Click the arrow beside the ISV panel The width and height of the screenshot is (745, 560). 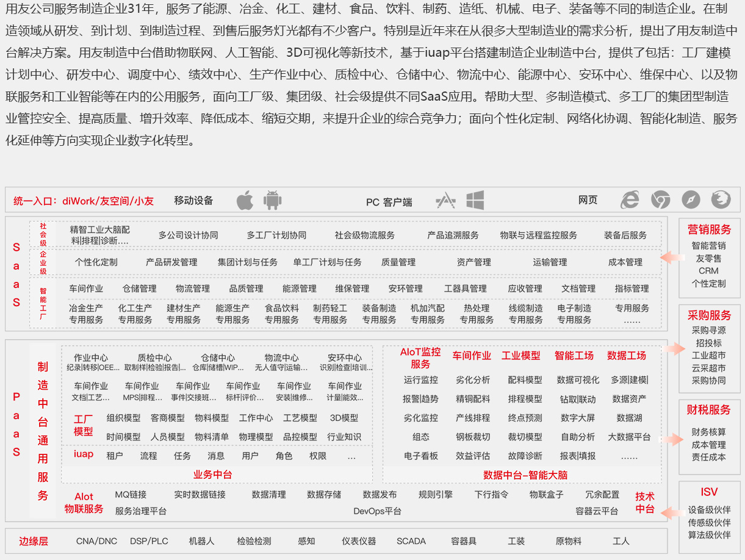click(670, 513)
